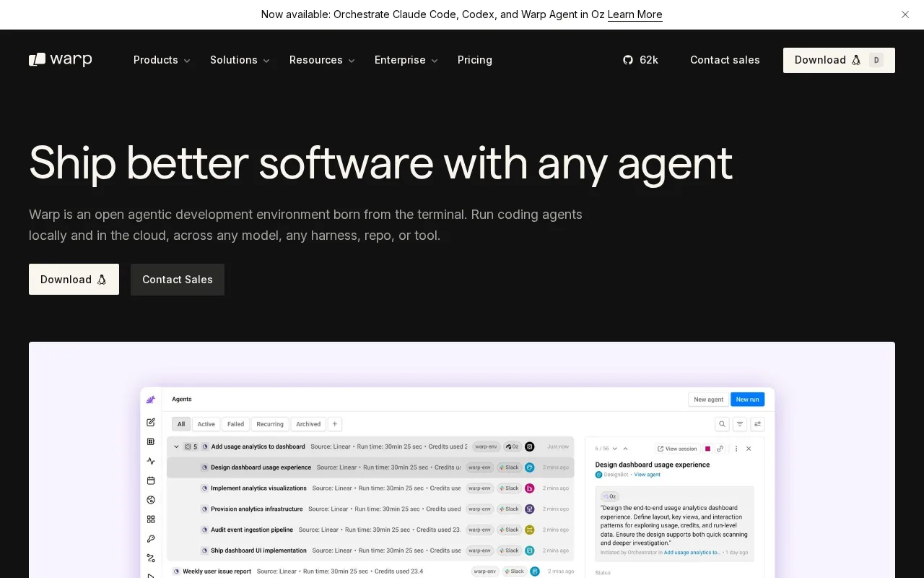Select Ship dashboard UI implementation row

coord(370,551)
